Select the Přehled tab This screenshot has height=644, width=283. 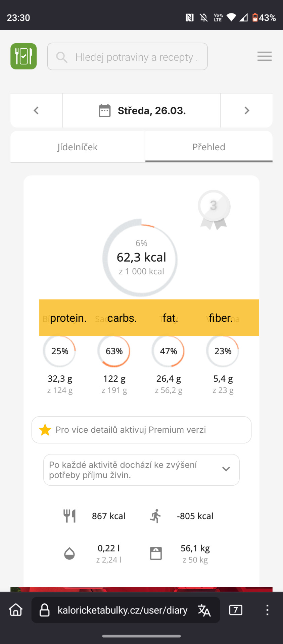(209, 147)
